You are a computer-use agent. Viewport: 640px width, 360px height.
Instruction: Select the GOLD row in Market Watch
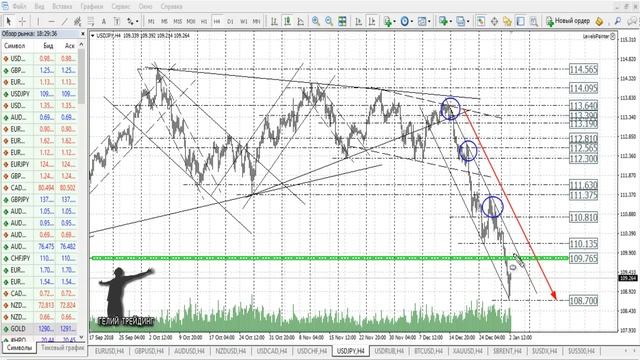click(x=40, y=329)
